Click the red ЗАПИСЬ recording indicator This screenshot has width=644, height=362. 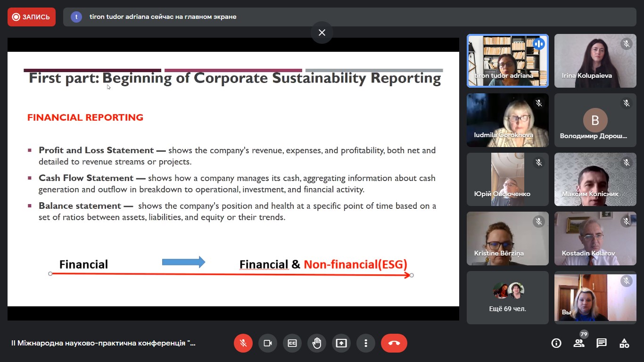32,17
